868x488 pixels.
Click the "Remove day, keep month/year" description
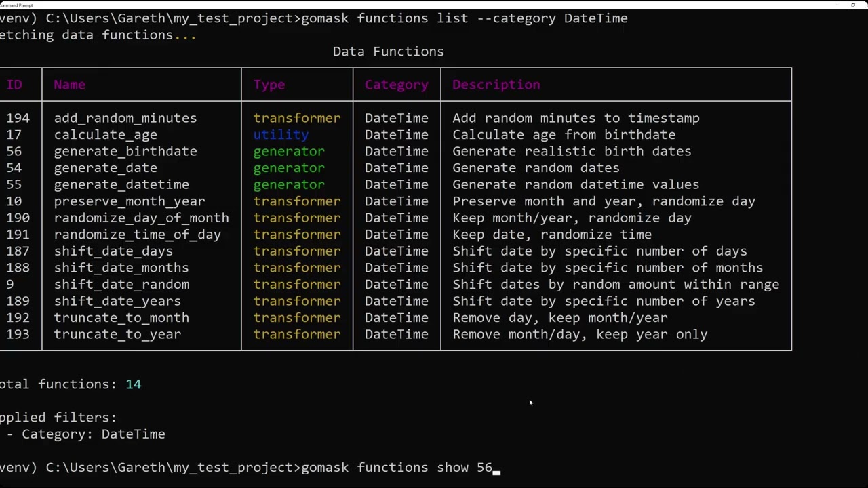[559, 318]
